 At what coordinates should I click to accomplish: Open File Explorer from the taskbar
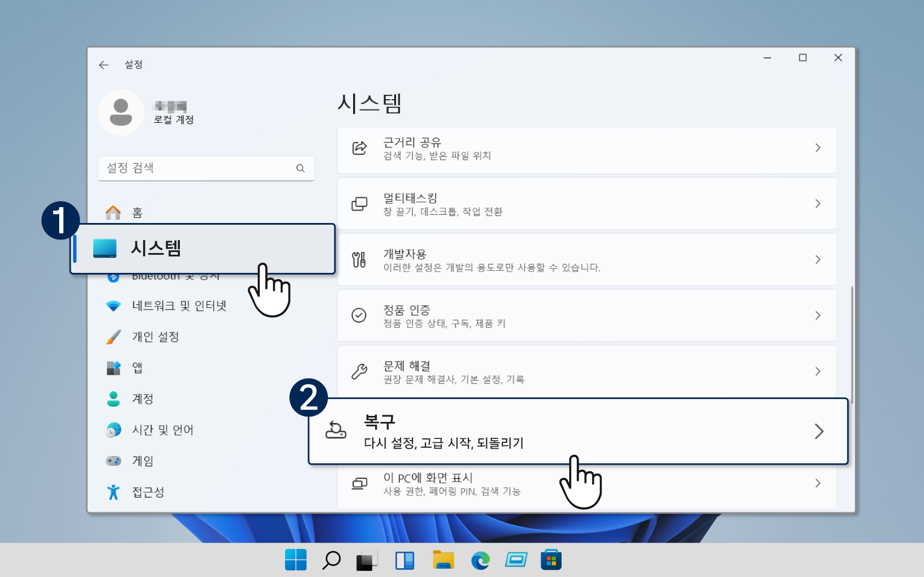pos(443,560)
